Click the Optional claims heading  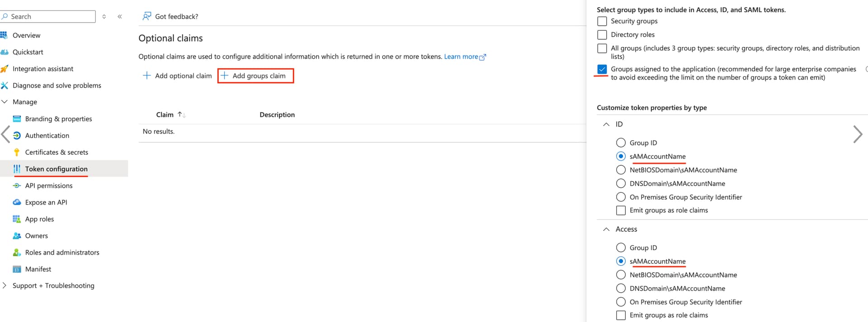click(x=170, y=38)
